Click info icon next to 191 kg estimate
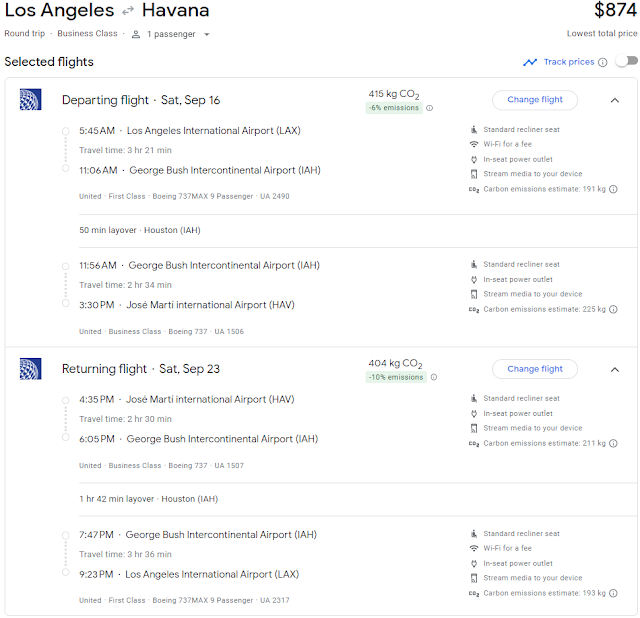The width and height of the screenshot is (640, 618). (x=613, y=188)
